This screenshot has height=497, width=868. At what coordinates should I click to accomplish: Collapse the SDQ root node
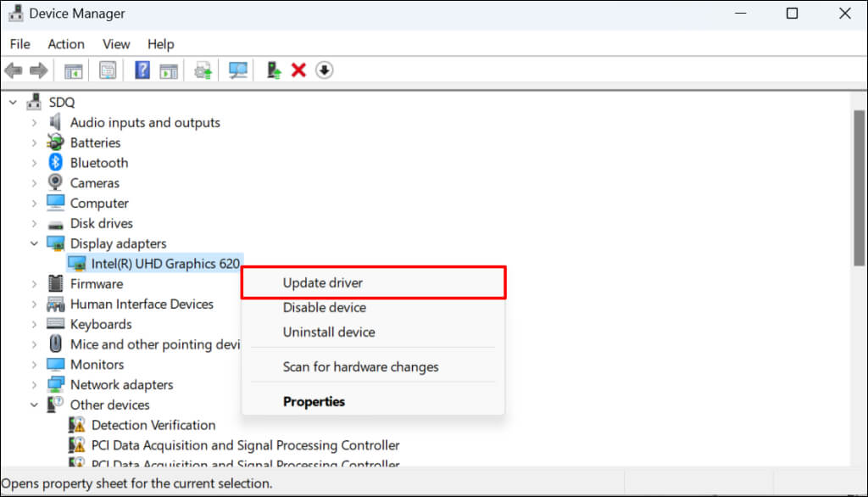tap(14, 103)
